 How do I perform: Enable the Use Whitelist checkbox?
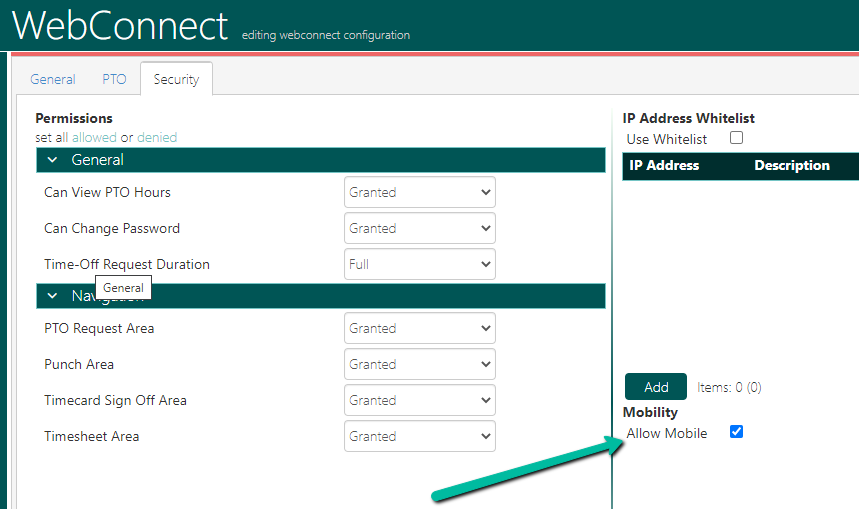point(736,138)
